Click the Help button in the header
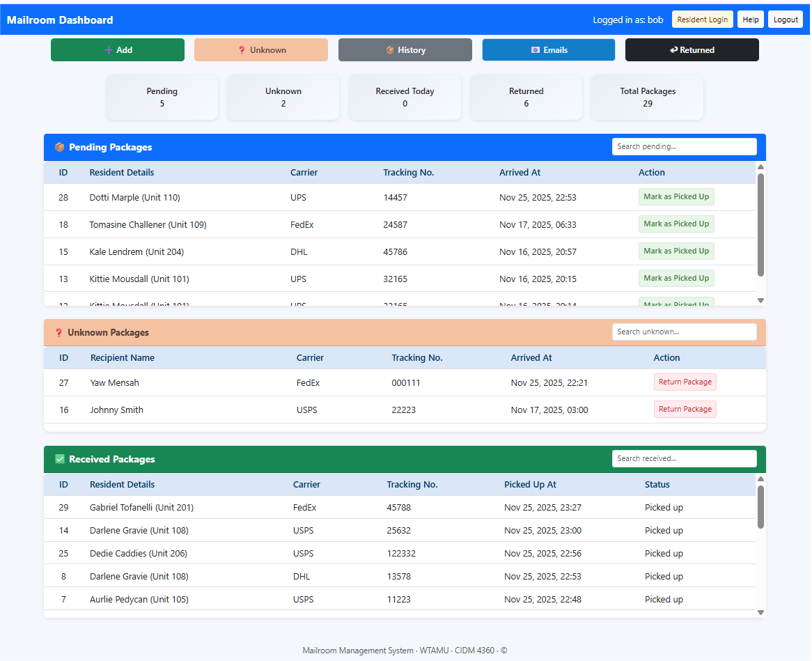812x661 pixels. [750, 19]
